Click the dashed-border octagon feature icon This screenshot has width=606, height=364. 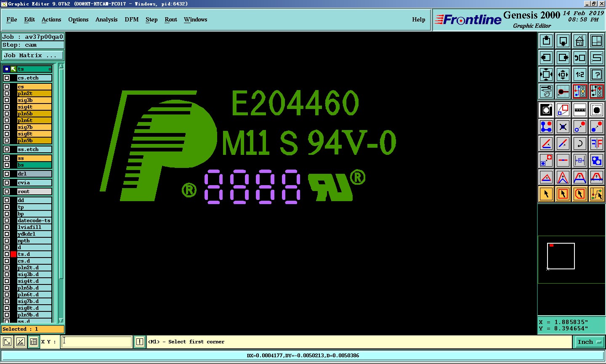[597, 110]
